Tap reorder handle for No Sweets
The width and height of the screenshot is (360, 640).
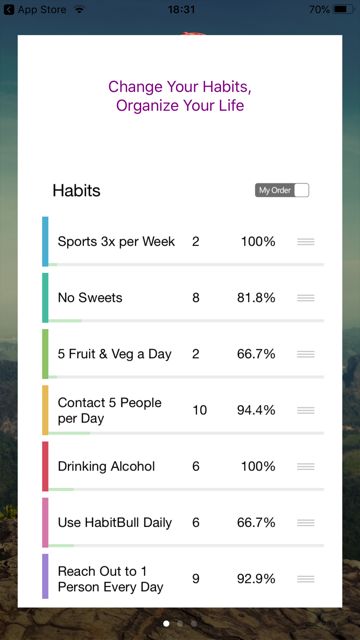pyautogui.click(x=306, y=298)
